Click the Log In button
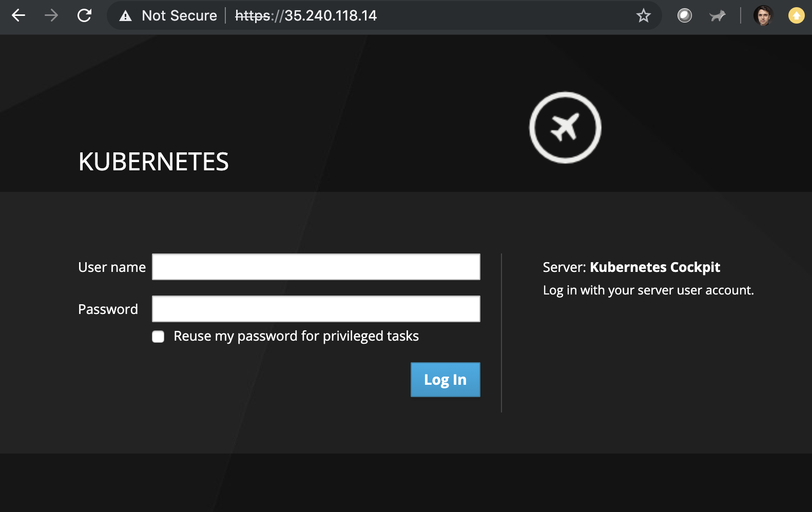 pos(446,380)
